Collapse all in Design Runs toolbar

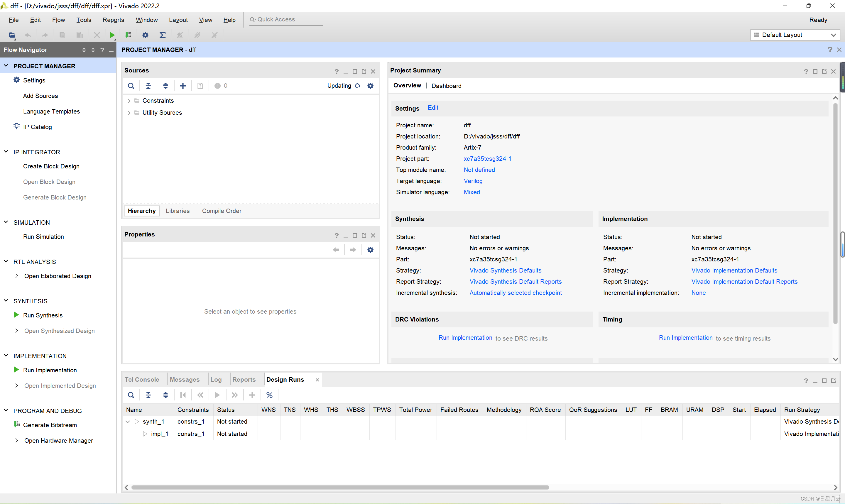coord(148,395)
